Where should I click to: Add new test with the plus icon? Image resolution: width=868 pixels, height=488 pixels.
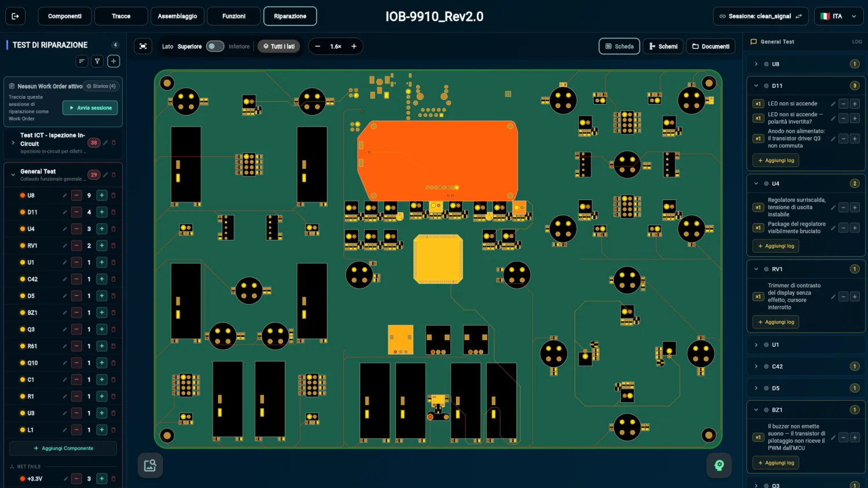113,61
